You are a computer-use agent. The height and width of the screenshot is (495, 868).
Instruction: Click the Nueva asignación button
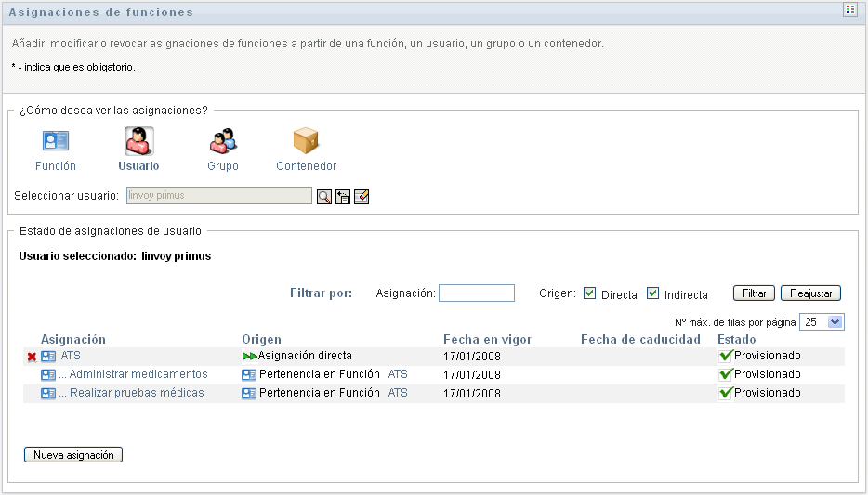coord(73,455)
